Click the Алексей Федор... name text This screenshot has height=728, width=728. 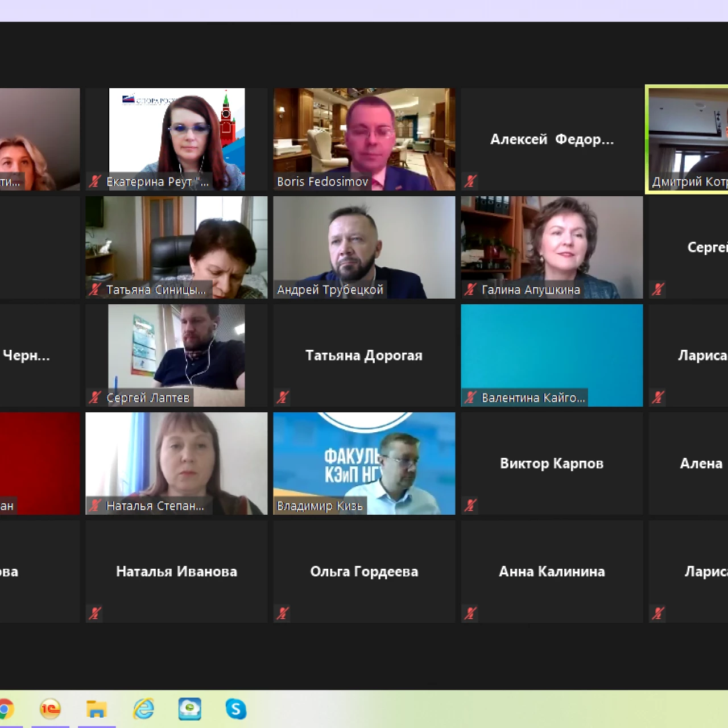[552, 139]
